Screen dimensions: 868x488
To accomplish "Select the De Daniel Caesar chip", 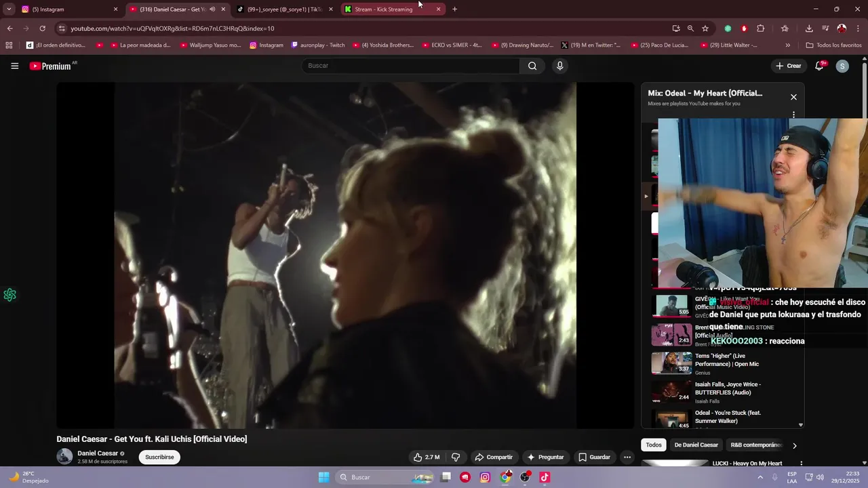I will [696, 445].
